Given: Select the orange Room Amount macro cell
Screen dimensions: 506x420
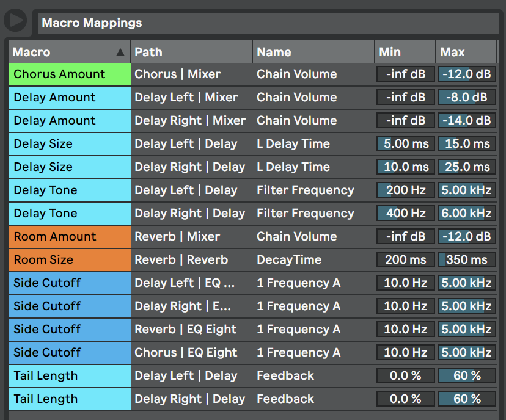Looking at the screenshot, I should coord(70,237).
